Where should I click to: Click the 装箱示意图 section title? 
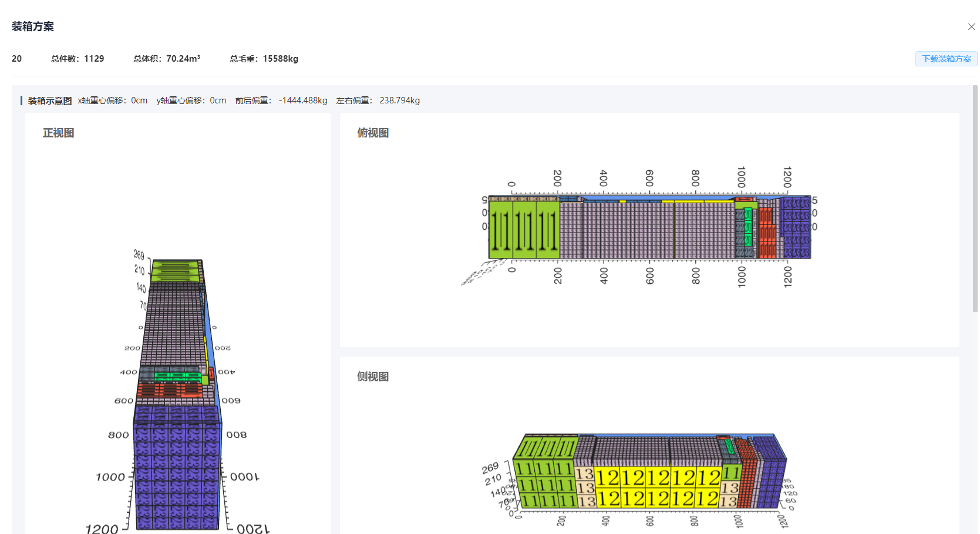click(x=50, y=100)
